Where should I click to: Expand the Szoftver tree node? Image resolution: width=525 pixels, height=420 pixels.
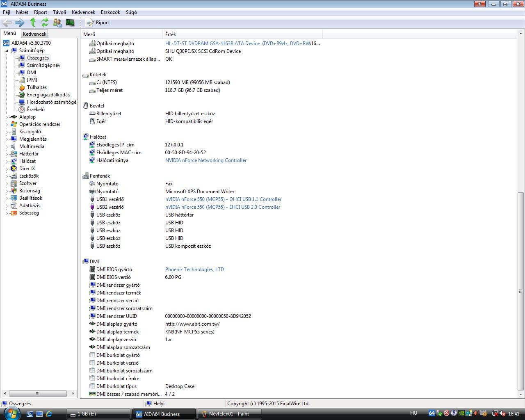pyautogui.click(x=7, y=184)
